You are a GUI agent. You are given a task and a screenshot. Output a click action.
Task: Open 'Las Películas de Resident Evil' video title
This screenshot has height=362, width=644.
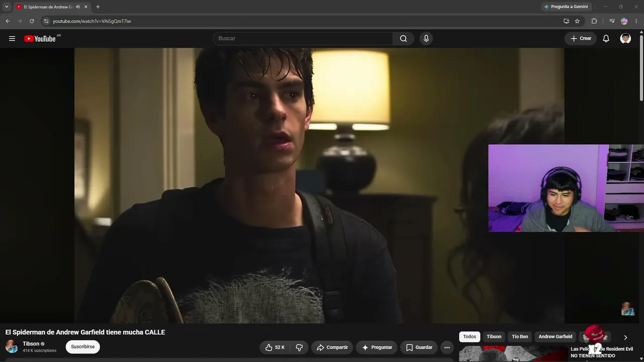[602, 352]
